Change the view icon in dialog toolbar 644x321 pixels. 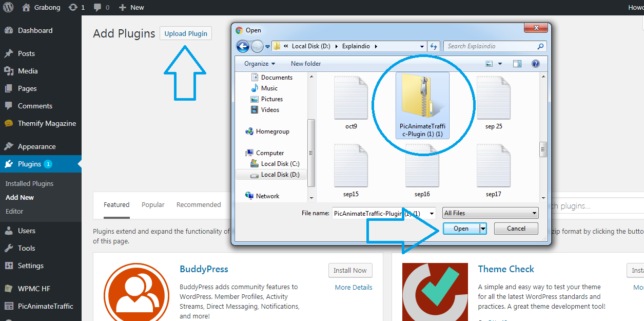click(489, 64)
